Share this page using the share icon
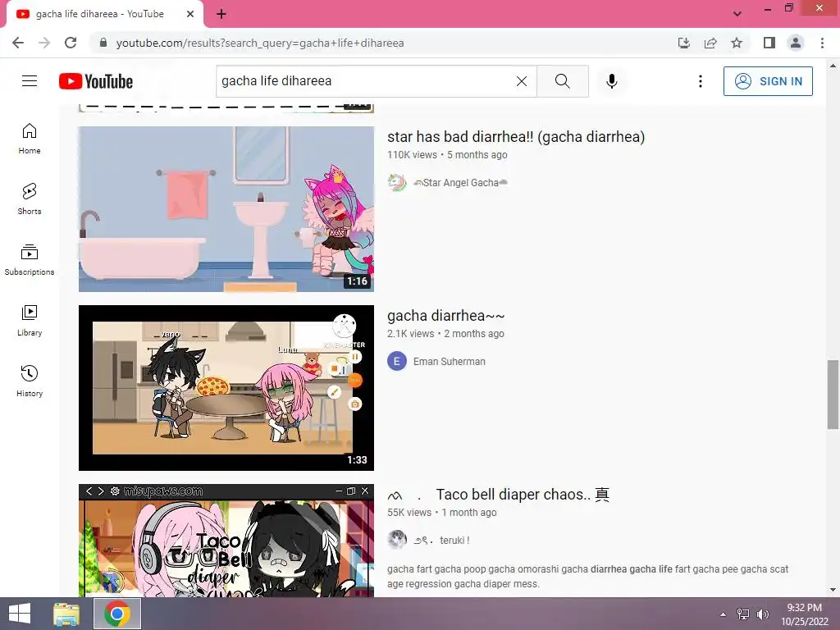Image resolution: width=840 pixels, height=630 pixels. [x=710, y=43]
